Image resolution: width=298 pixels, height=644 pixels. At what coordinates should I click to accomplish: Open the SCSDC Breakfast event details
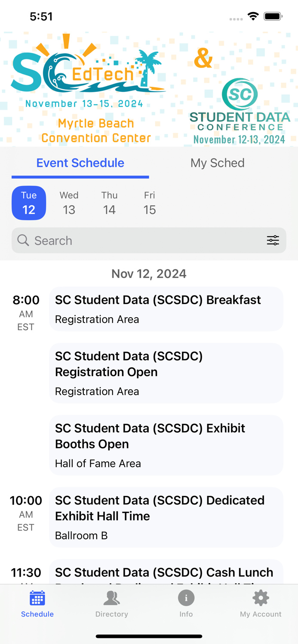coord(166,308)
